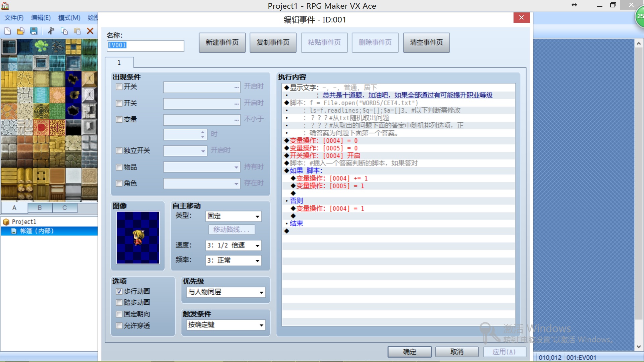This screenshot has width=644, height=362.
Task: Open the 优先级 priority dropdown
Action: click(226, 292)
